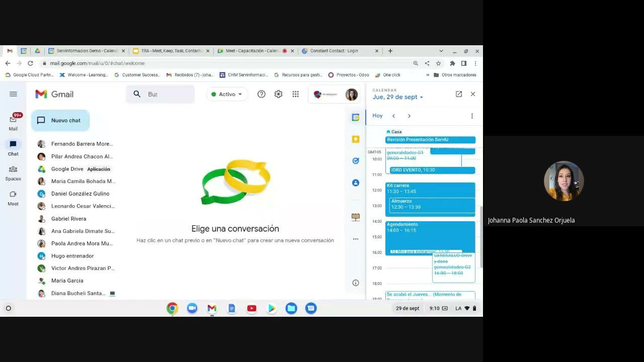
Task: Open Customer Success bookmark
Action: [137, 75]
